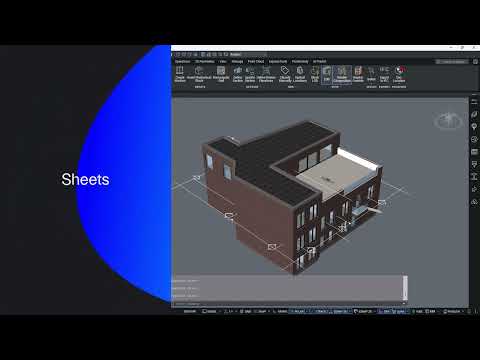Screen dimensions: 480x360
Task: Switch to the View ribbon tab
Action: tap(223, 61)
